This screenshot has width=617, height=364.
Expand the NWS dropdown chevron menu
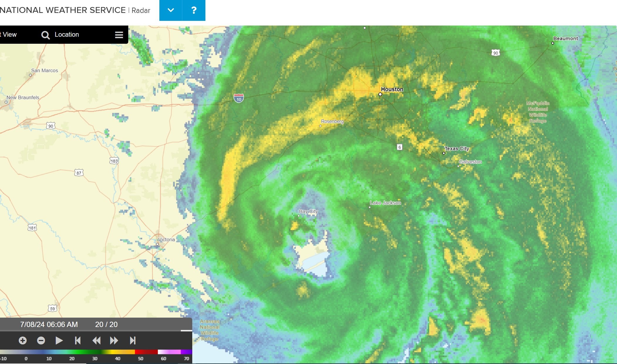(171, 9)
